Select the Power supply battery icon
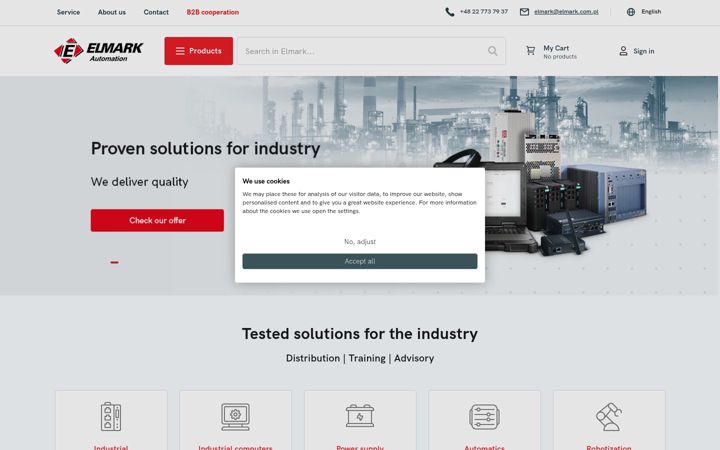The image size is (720, 450). (x=360, y=416)
